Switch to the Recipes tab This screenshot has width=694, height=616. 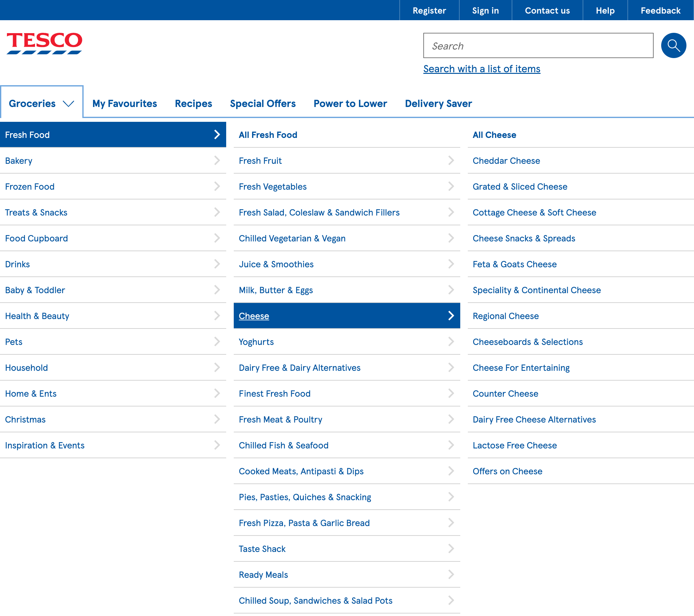point(193,104)
